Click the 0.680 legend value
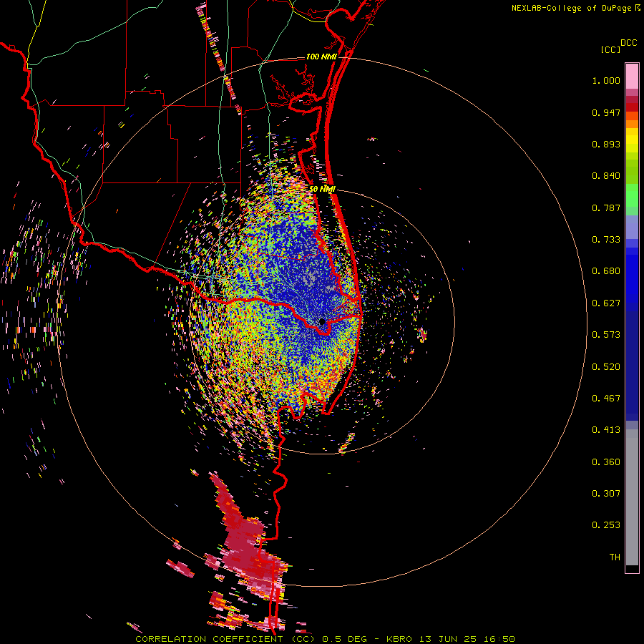This screenshot has width=644, height=644. pyautogui.click(x=606, y=271)
